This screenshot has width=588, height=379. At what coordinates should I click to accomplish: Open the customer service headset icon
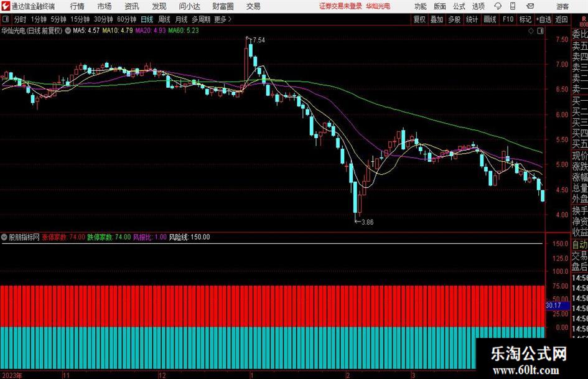[498, 6]
